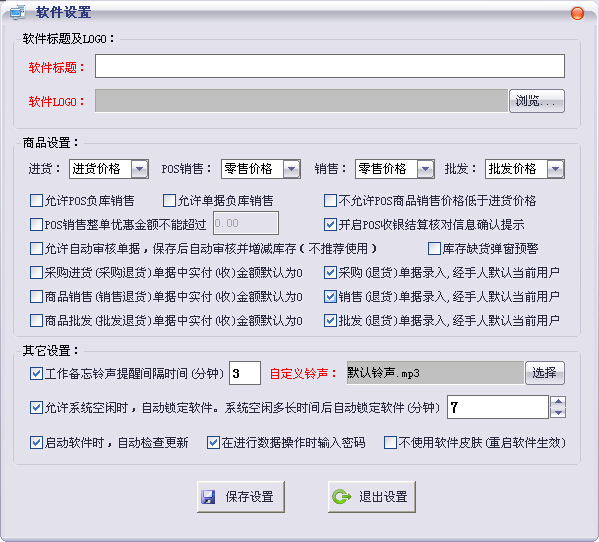Click the floppy disk save icon
The width and height of the screenshot is (599, 542).
tap(208, 497)
